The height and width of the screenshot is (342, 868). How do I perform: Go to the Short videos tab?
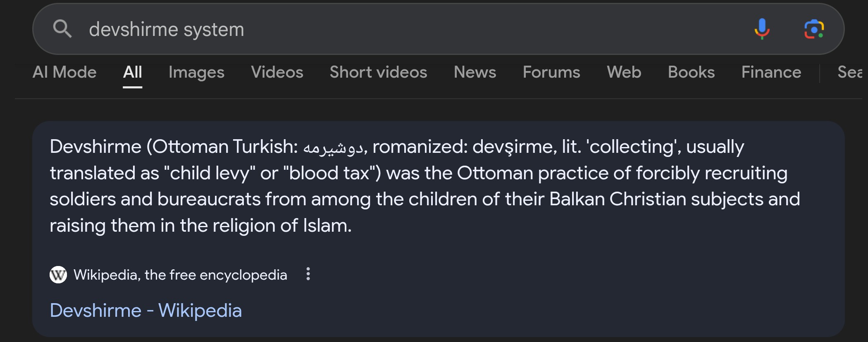378,72
